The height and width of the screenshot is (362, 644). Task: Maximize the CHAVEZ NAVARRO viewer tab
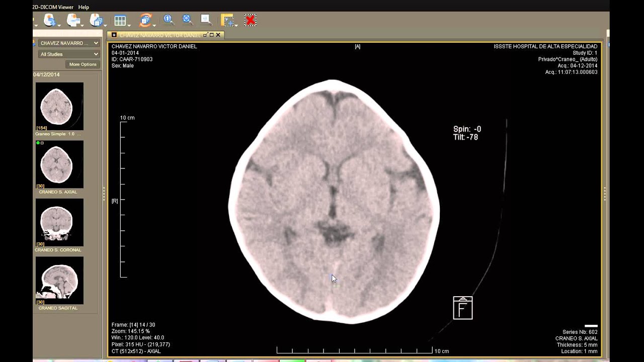point(212,35)
